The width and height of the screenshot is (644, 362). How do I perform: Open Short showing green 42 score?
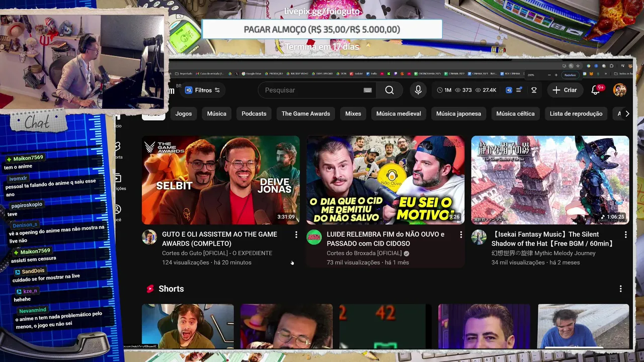click(385, 326)
